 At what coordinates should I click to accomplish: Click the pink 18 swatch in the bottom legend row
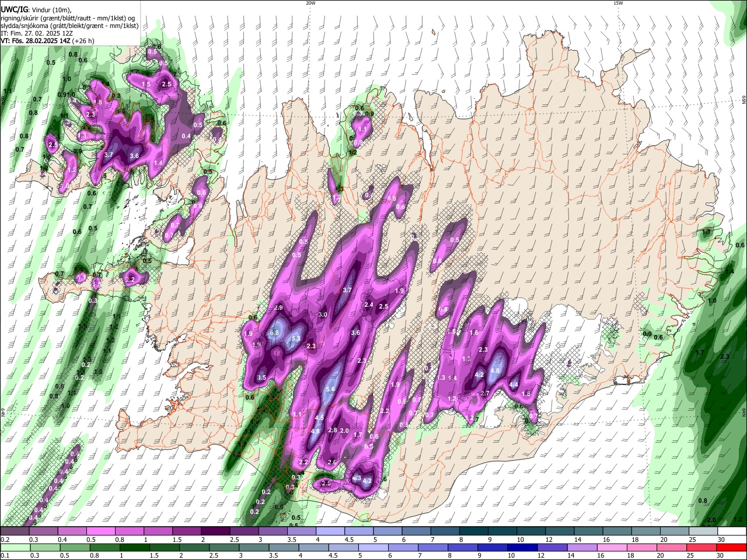[641, 548]
